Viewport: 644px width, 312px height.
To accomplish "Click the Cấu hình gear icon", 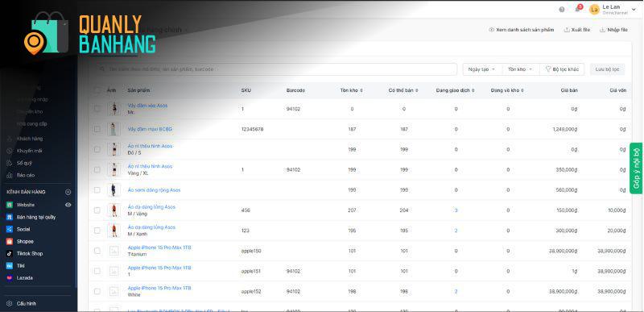I will (x=10, y=303).
